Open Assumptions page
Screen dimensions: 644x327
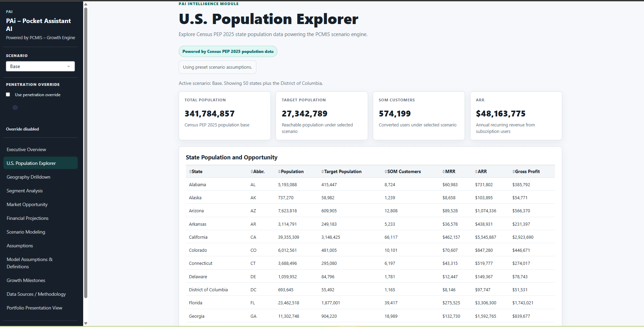pos(41,246)
